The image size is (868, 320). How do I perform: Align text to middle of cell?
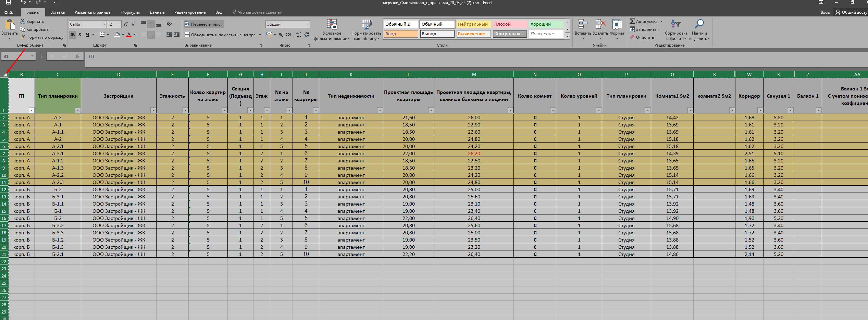click(x=151, y=24)
